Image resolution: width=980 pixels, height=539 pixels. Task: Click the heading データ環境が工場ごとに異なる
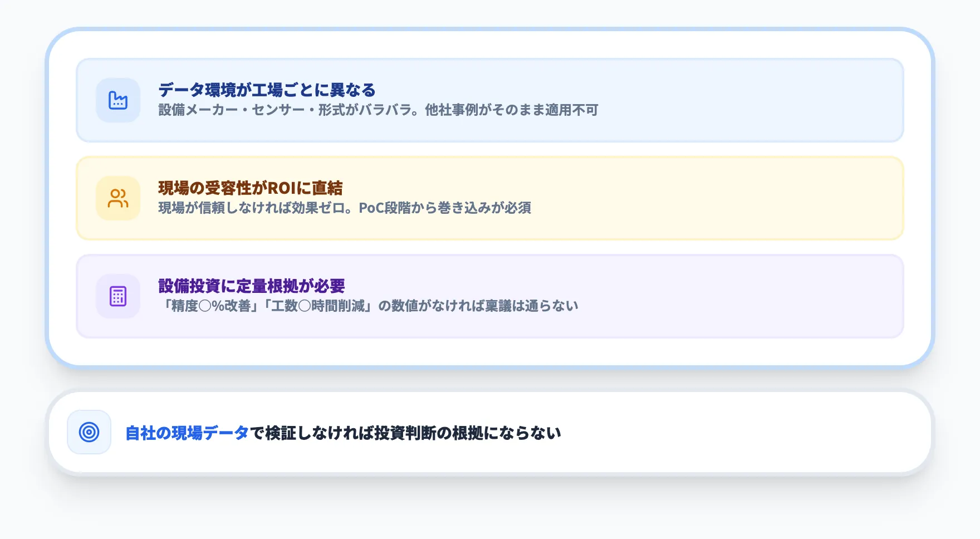coord(266,87)
